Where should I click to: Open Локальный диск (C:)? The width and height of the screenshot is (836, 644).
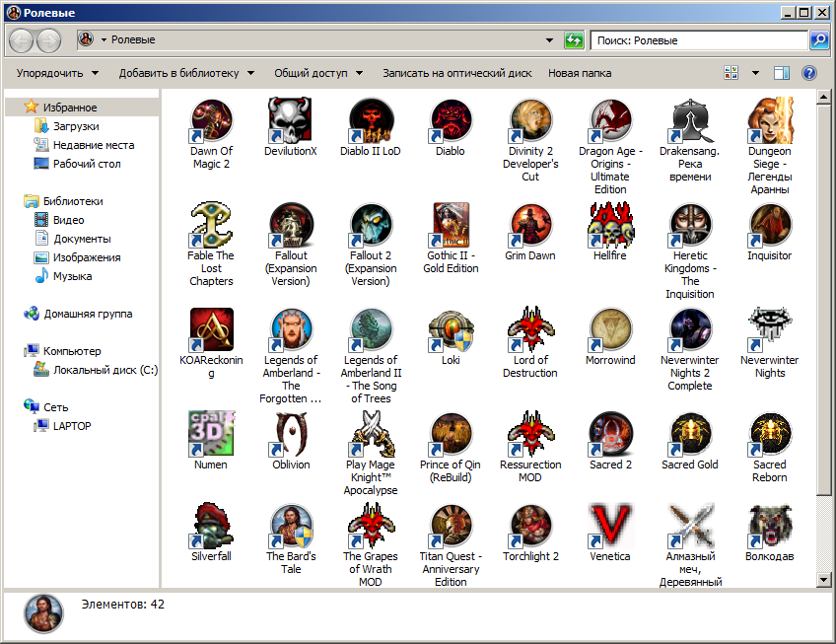pos(105,370)
